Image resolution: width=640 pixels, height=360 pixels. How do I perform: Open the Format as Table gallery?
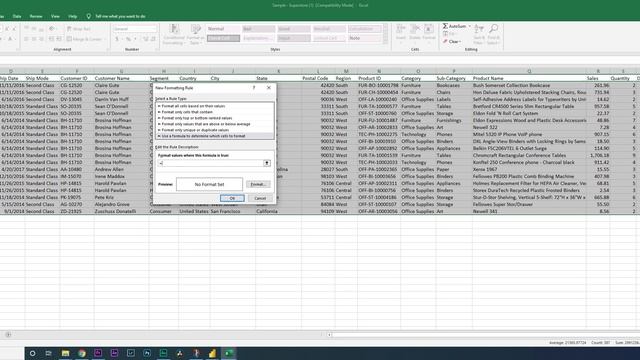(x=196, y=34)
